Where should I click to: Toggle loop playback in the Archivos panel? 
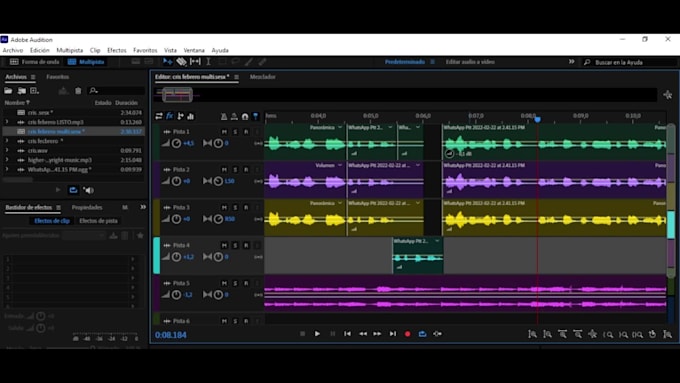(x=73, y=190)
